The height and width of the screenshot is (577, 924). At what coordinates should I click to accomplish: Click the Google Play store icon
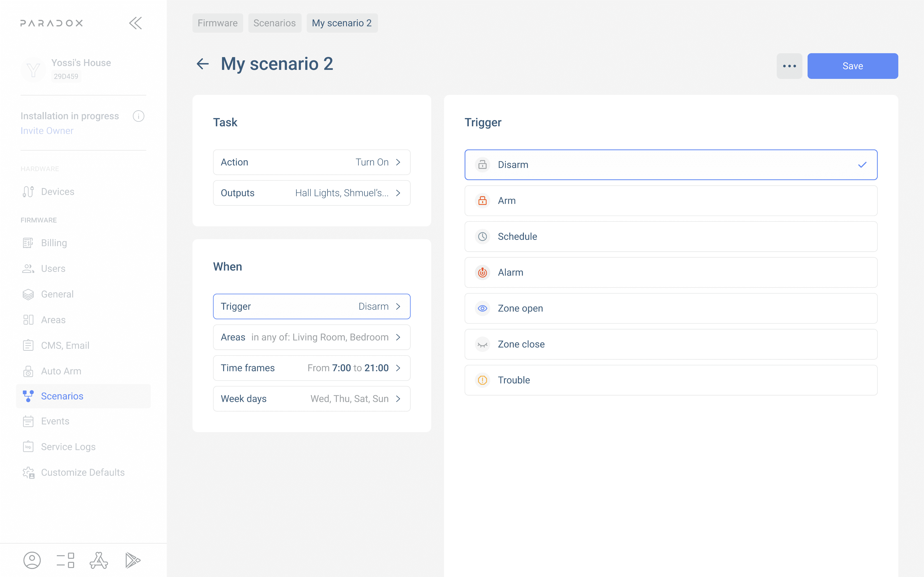pos(132,560)
